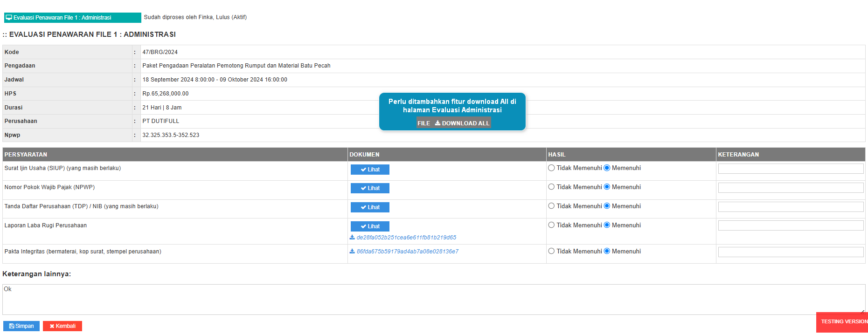Viewport: 868px width, 334px height.
Task: Open the Evaluasi Penawaran File 1 Administrasi tab
Action: [x=72, y=18]
